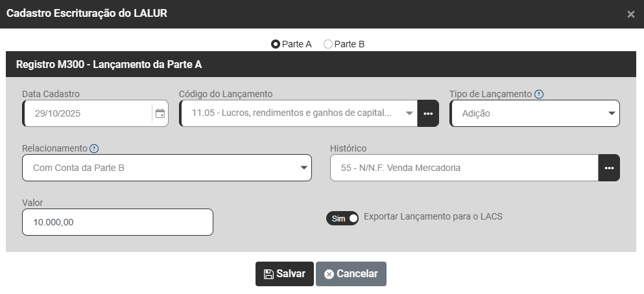Open the Tipo de Lançamento dropdown
644x294 pixels.
click(x=534, y=113)
